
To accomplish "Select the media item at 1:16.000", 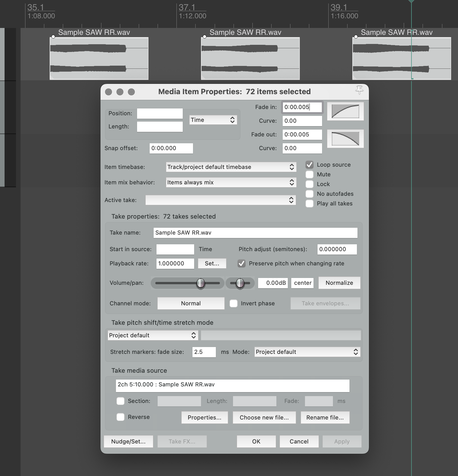I will pyautogui.click(x=401, y=58).
